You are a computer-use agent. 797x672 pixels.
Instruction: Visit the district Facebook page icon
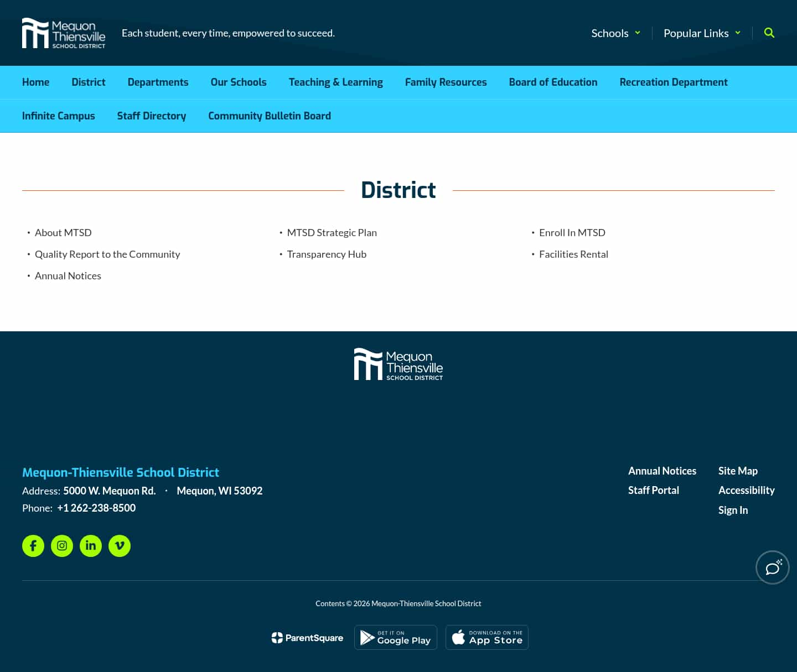[x=33, y=546]
